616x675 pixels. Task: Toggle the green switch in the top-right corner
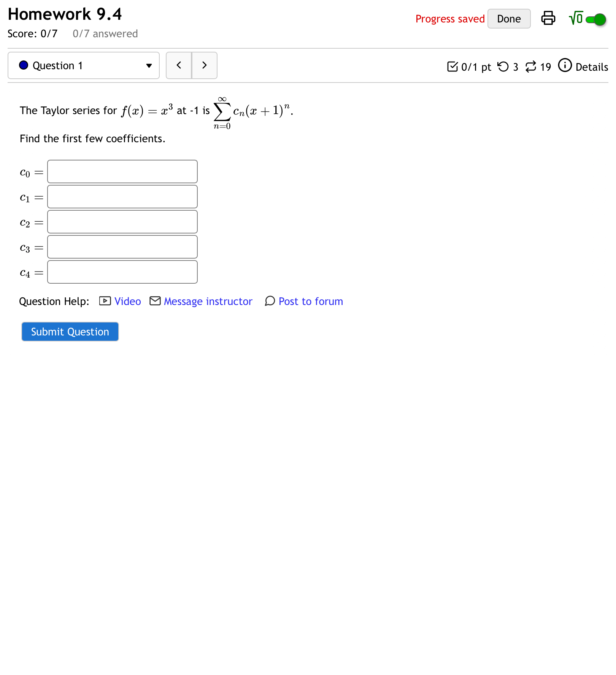click(597, 19)
